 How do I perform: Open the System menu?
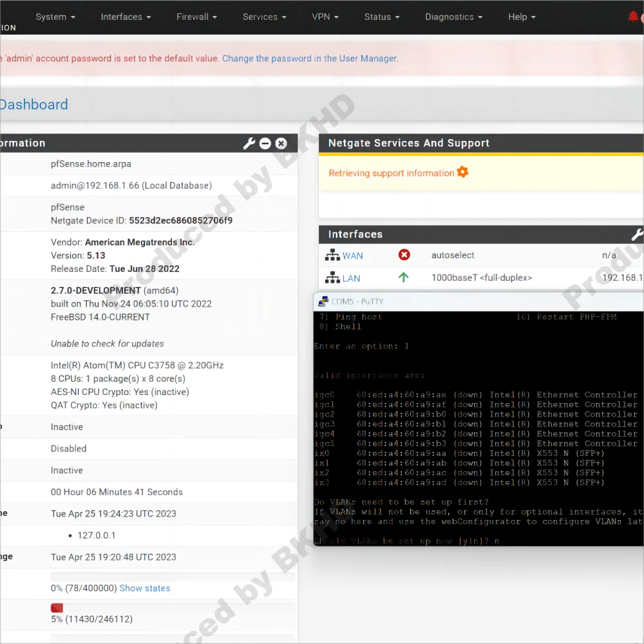[x=55, y=17]
